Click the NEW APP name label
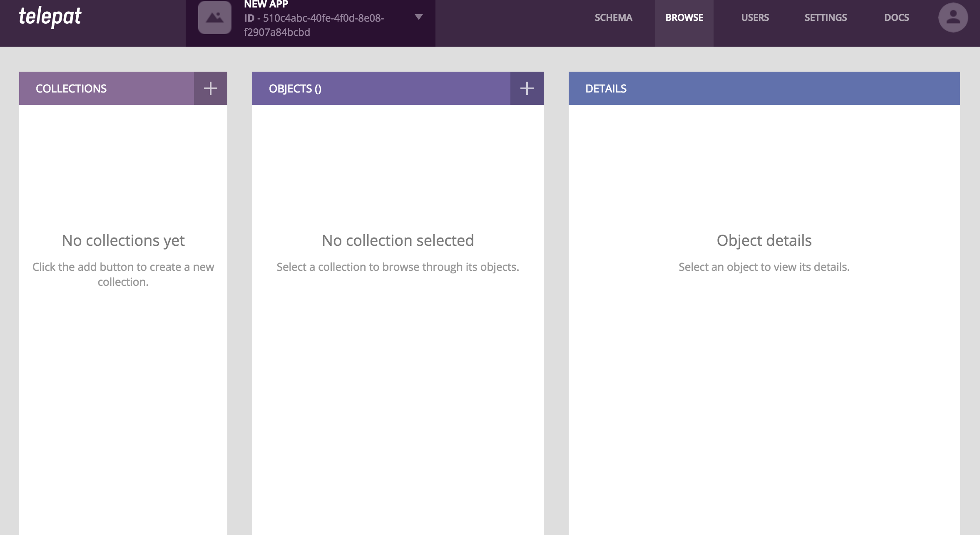 266,4
